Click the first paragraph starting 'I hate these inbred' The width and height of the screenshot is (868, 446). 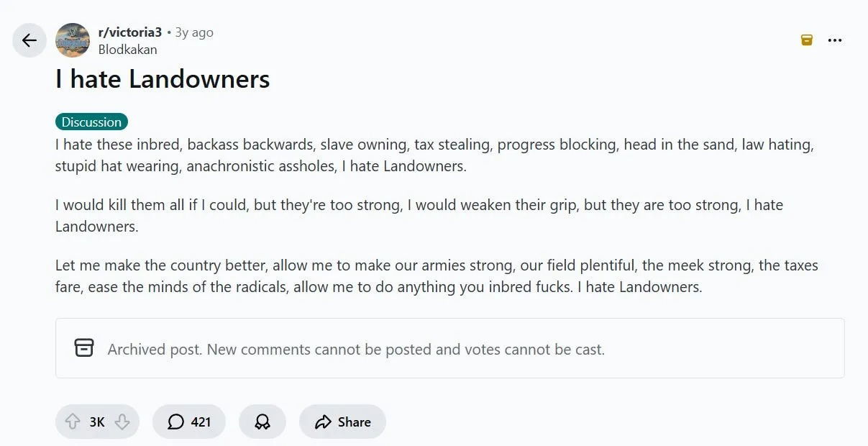[x=434, y=155]
